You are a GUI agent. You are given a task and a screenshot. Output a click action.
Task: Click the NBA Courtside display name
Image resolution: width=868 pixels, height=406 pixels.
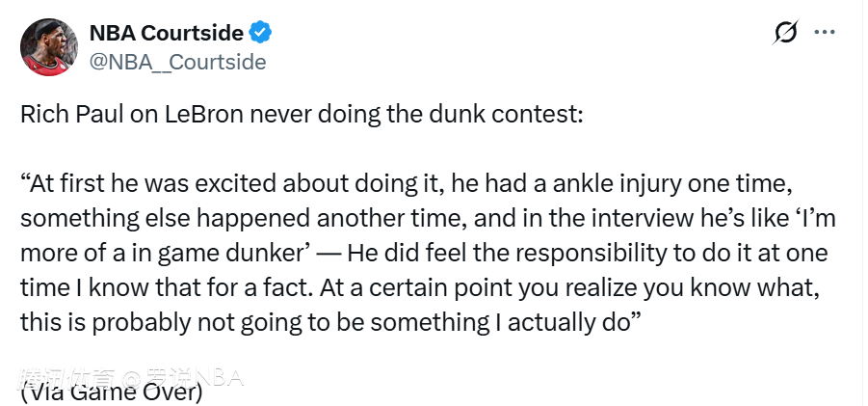(x=166, y=33)
